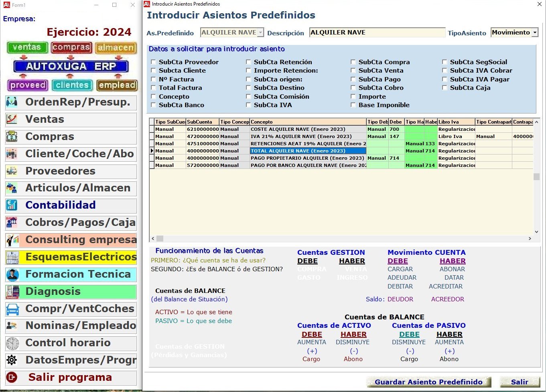Screen dimensions: 546x392
Task: Check the SubCta IVA Pagar option
Action: pyautogui.click(x=445, y=79)
